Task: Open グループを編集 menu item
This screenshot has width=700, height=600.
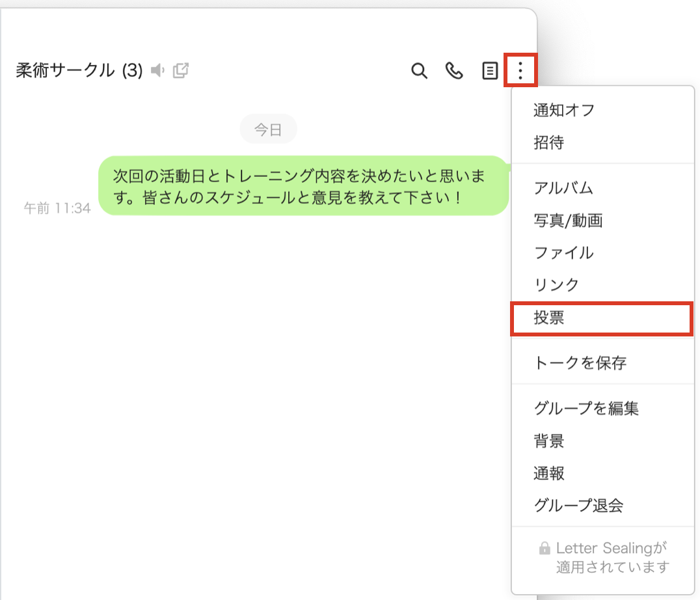Action: click(602, 408)
